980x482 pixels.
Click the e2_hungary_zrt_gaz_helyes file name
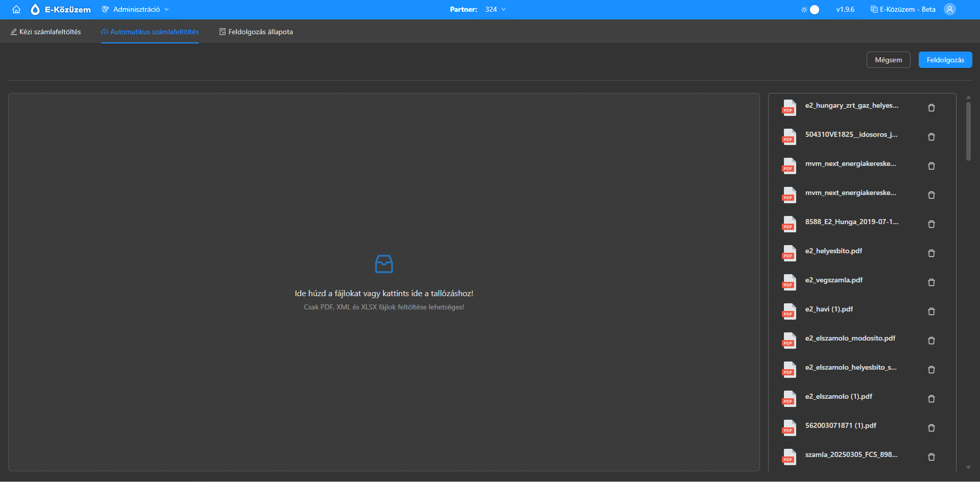(x=851, y=105)
